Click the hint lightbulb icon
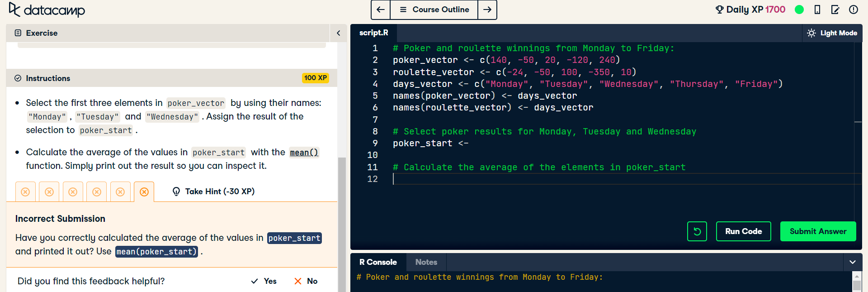The height and width of the screenshot is (292, 868). pyautogui.click(x=176, y=191)
